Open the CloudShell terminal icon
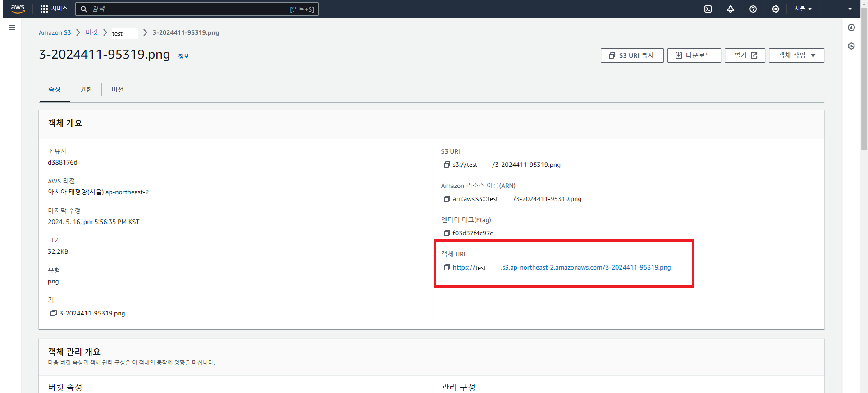The width and height of the screenshot is (868, 393). (x=708, y=9)
